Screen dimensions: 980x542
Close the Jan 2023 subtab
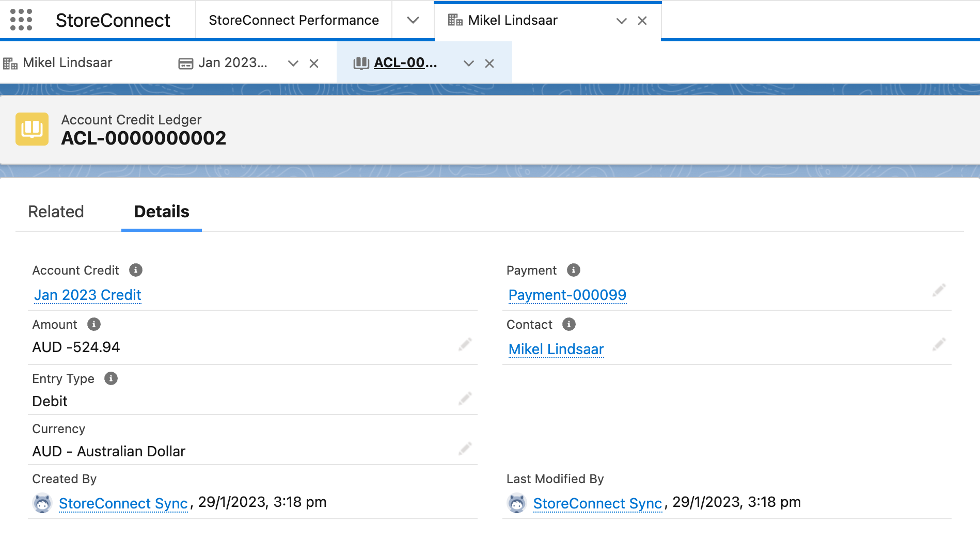[314, 63]
